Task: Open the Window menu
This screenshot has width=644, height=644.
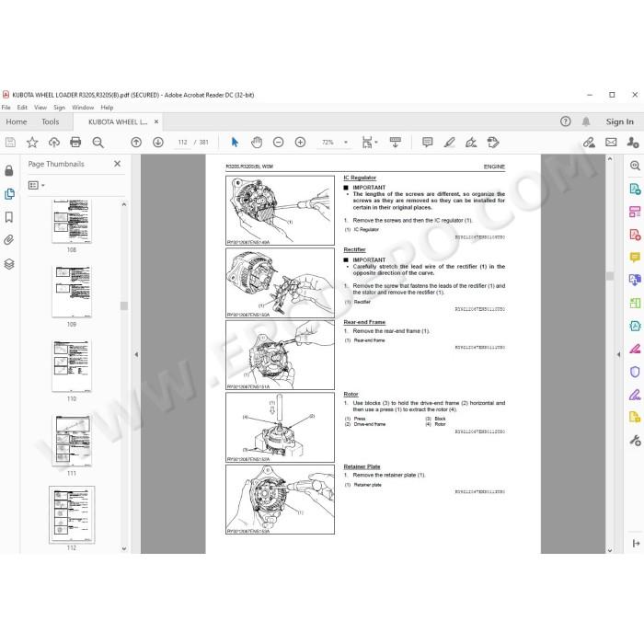Action: (83, 108)
